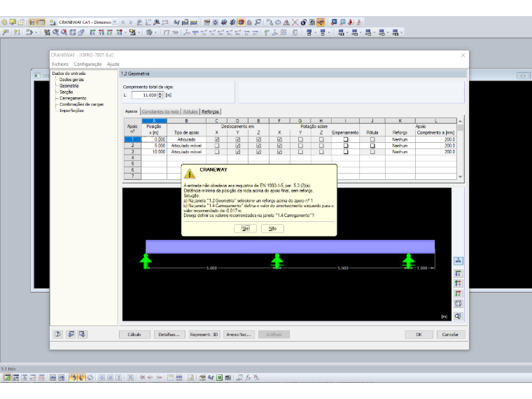
Task: Toggle the Rótula checkbox for support 3
Action: coord(372,152)
